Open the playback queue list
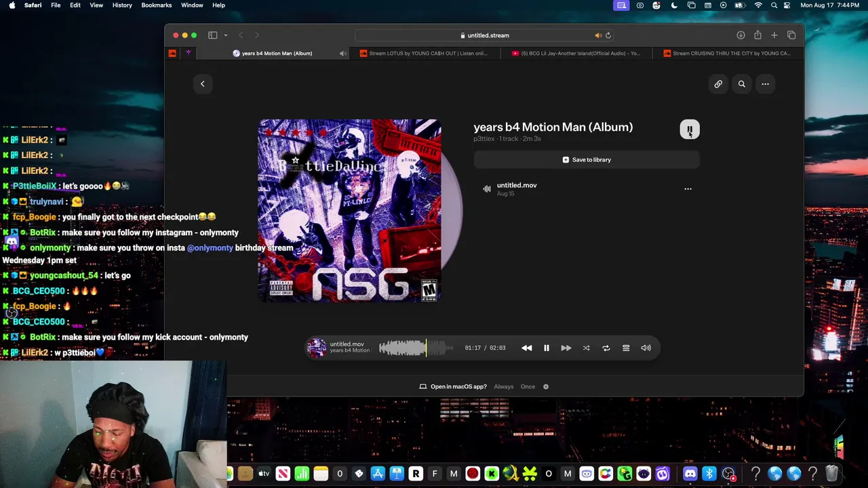This screenshot has width=868, height=488. coord(626,348)
